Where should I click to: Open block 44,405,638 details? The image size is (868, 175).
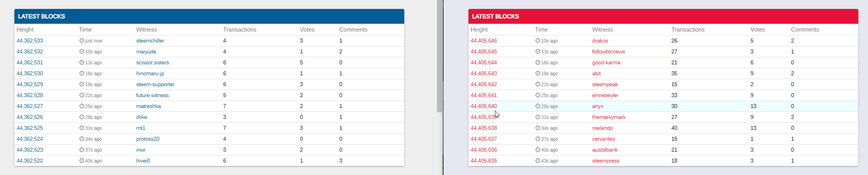click(x=484, y=128)
